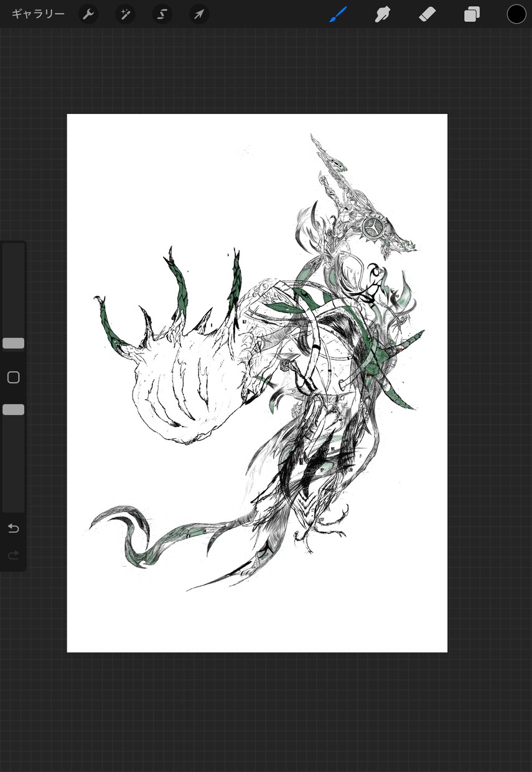Tap the square modify button in the sidebar
The height and width of the screenshot is (772, 532).
(x=13, y=377)
